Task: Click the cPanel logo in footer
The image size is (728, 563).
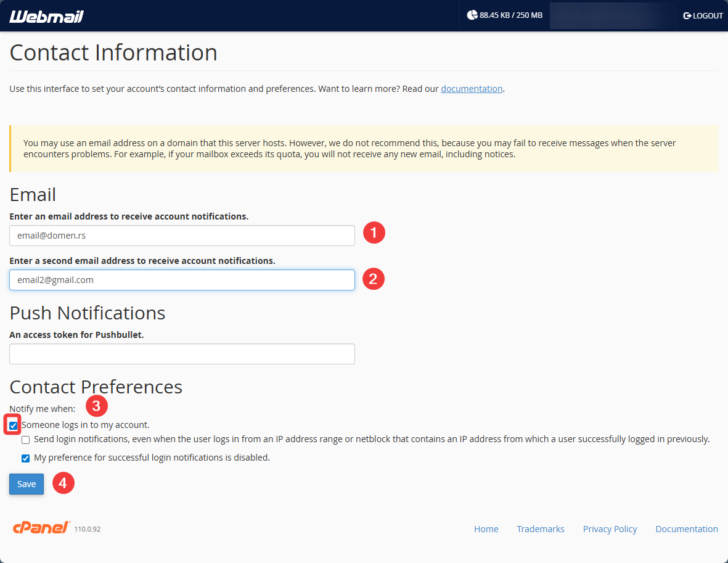Action: point(41,528)
